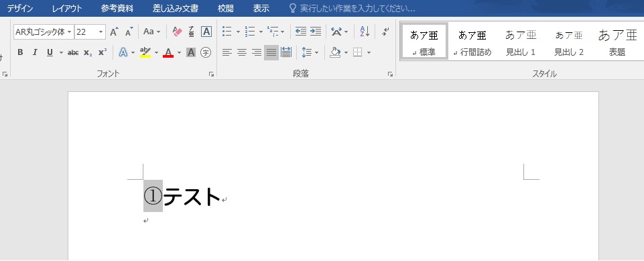Apply the 標準 style
Viewport: 644px width, 261px height.
[424, 41]
